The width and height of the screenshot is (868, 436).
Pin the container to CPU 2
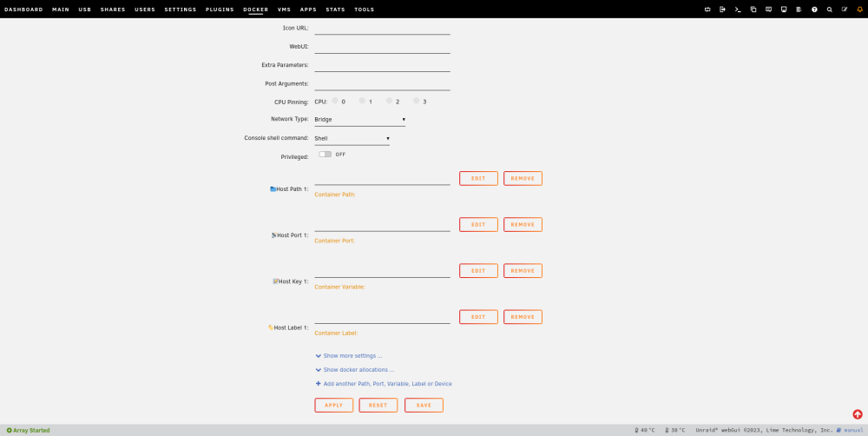(x=389, y=101)
